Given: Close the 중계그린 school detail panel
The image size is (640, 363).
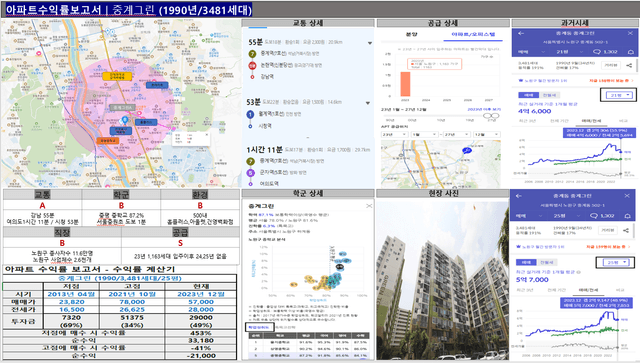Looking at the screenshot, I should [369, 206].
